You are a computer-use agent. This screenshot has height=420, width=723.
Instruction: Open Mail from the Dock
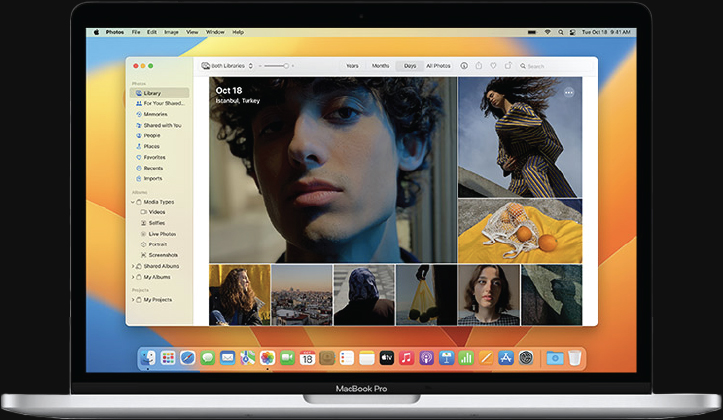[x=227, y=358]
